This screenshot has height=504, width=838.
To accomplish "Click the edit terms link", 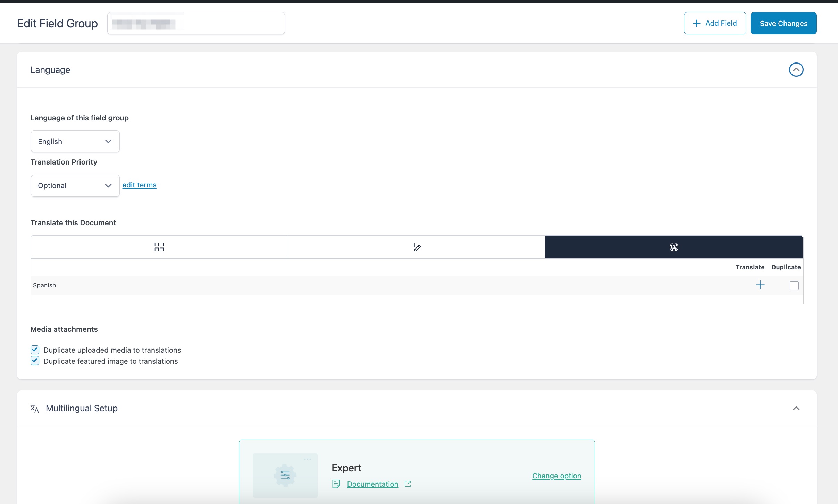I will [139, 185].
